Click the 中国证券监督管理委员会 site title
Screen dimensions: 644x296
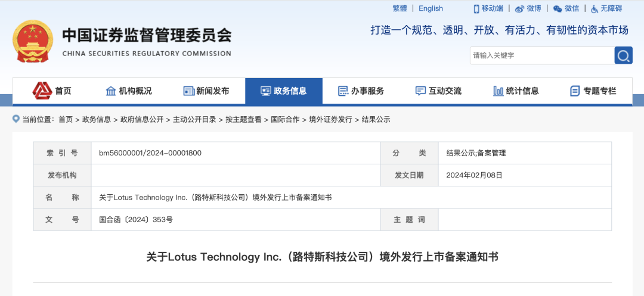[x=147, y=35]
